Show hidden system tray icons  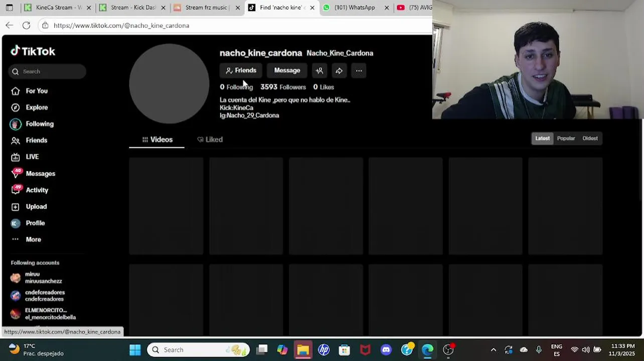coord(493,350)
